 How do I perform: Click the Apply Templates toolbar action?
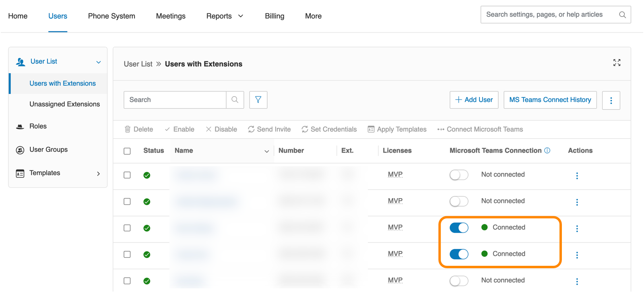(x=397, y=129)
